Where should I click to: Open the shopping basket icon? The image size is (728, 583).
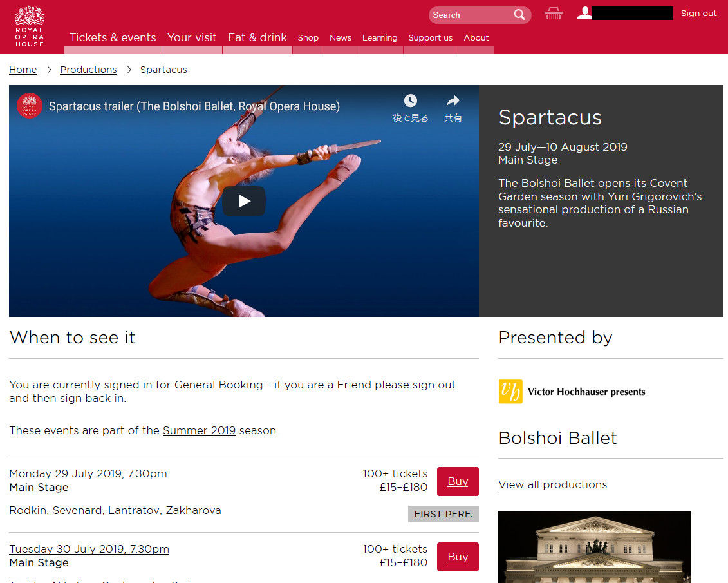[x=553, y=14]
